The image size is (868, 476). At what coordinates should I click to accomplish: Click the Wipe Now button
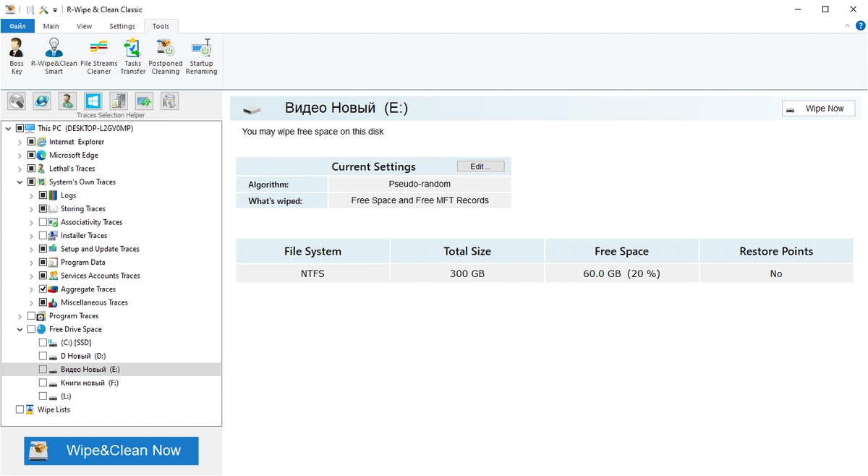pyautogui.click(x=818, y=109)
